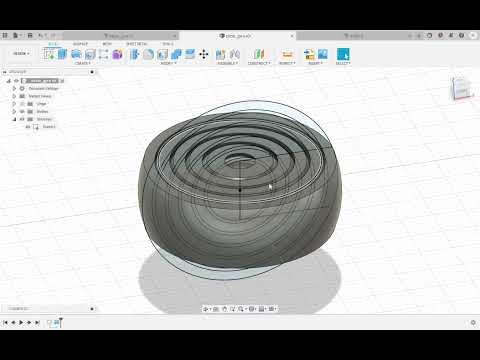Jump to timeline end
The image size is (480, 360).
click(x=37, y=322)
